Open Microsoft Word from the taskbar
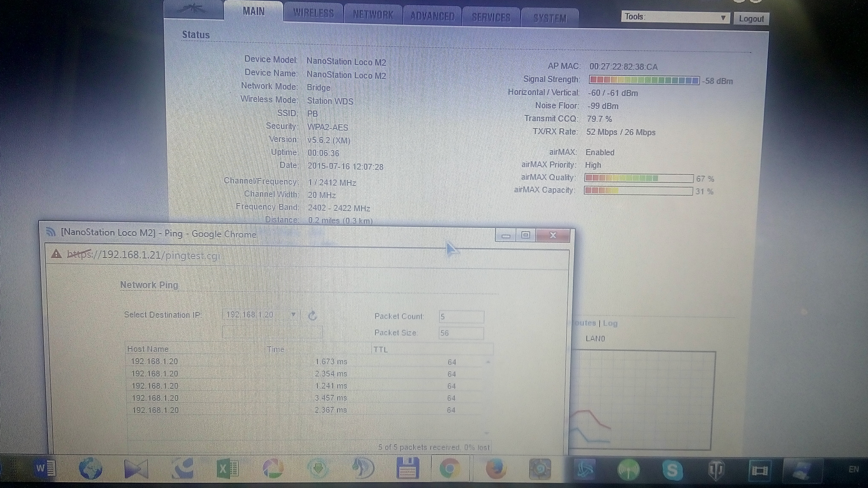This screenshot has width=868, height=488. coord(46,468)
